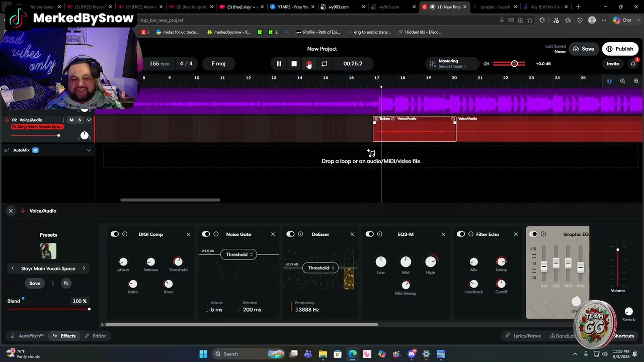Open the Voice/Audio track options menu
Screen dimensions: 644x362
point(63,120)
